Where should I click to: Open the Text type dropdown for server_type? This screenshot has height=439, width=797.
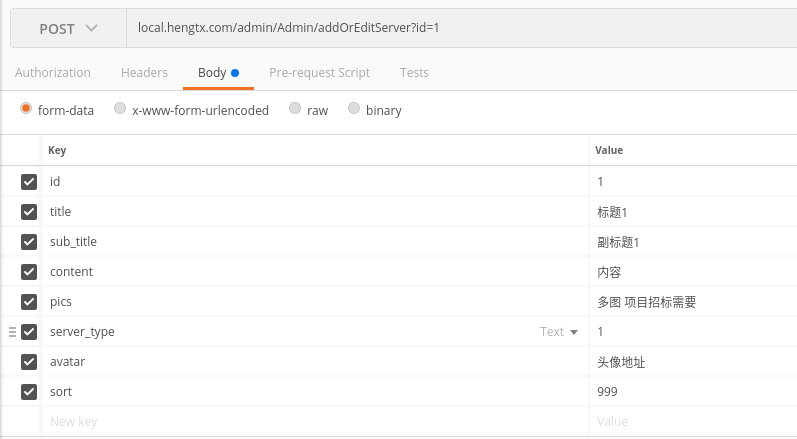[559, 332]
